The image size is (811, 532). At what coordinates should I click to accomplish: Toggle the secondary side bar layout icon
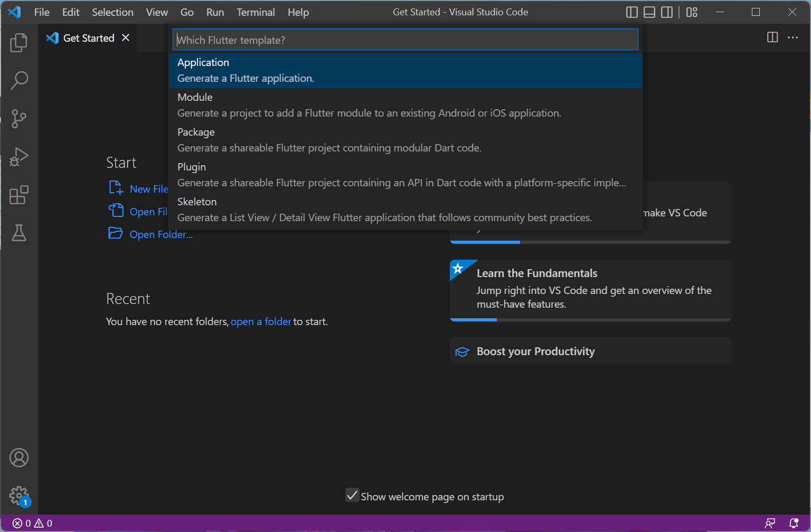pos(667,12)
